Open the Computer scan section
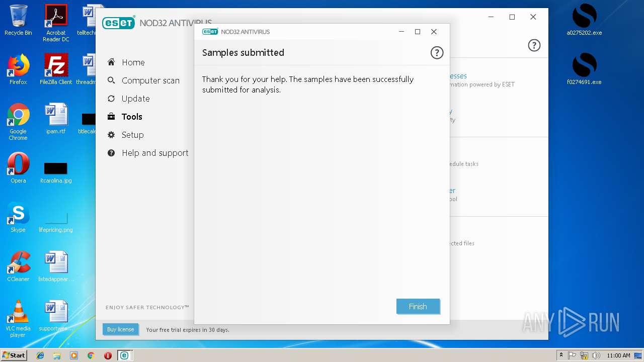 click(150, 80)
